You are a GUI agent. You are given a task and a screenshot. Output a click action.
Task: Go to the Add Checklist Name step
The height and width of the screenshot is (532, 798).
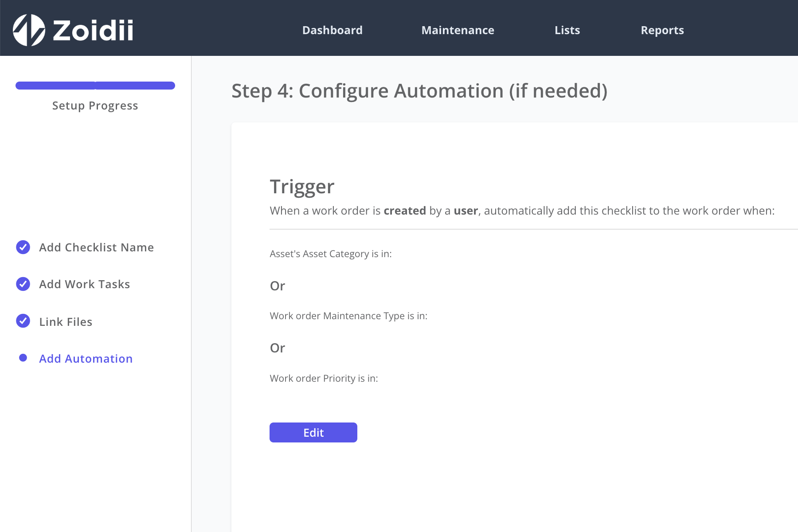coord(96,247)
